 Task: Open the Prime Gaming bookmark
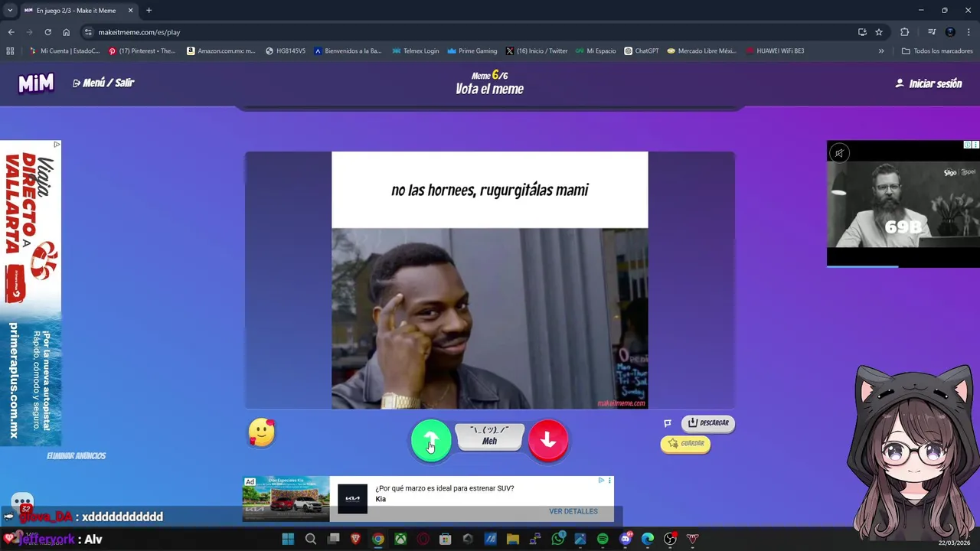click(x=472, y=51)
